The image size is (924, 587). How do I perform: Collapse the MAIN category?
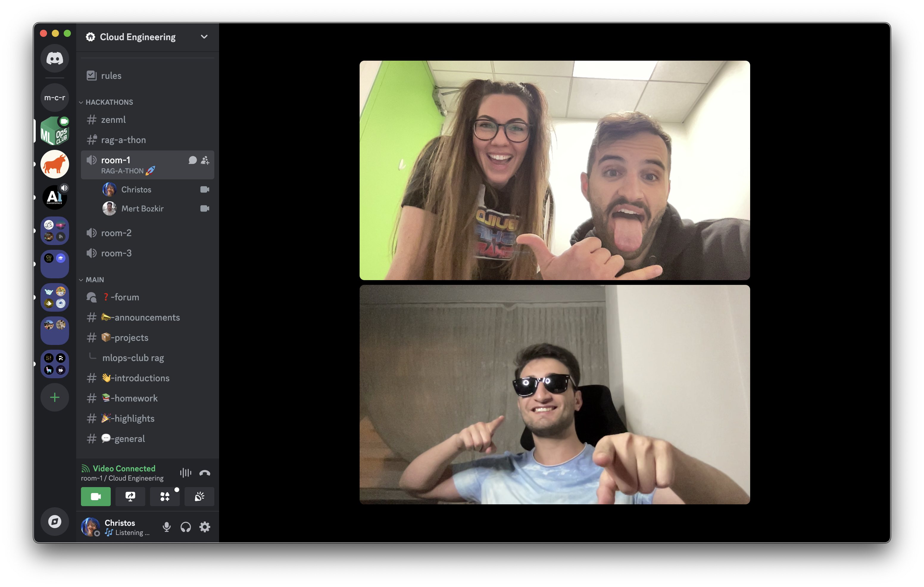point(94,280)
